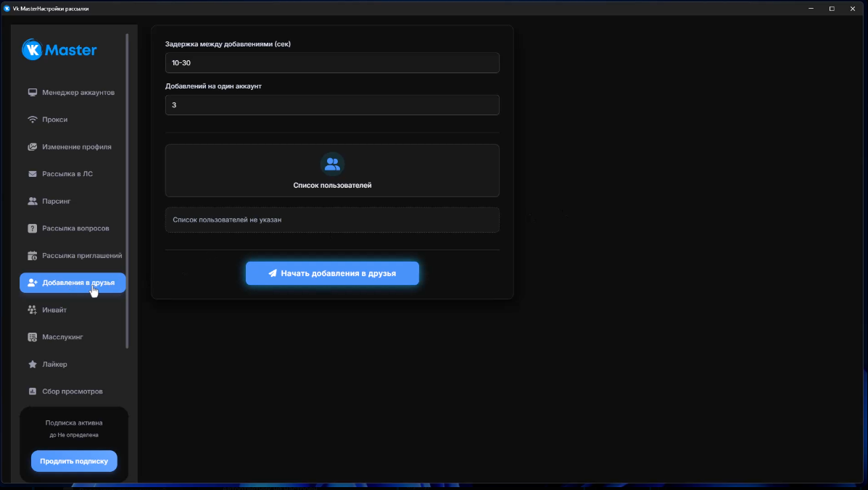Screen dimensions: 868x490
Task: Click the Добавлений на один аккаунт field
Action: (x=332, y=105)
